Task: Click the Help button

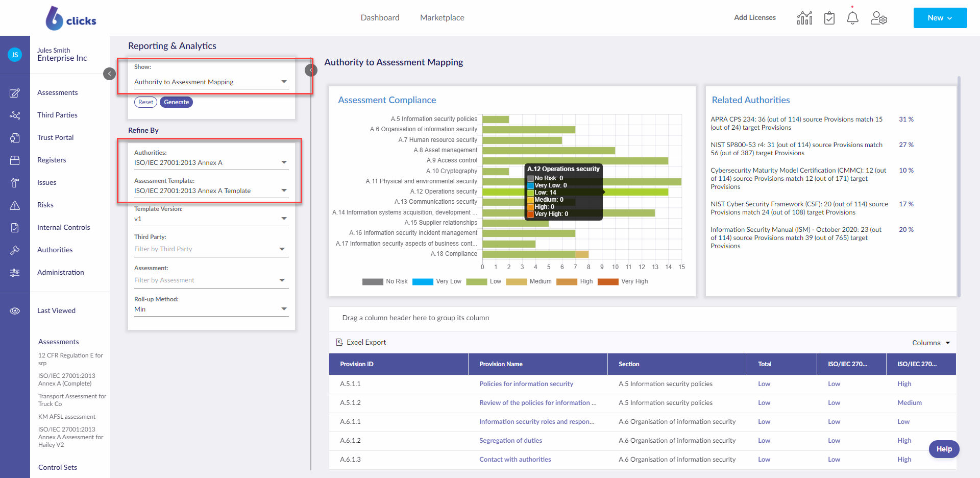Action: click(x=944, y=449)
